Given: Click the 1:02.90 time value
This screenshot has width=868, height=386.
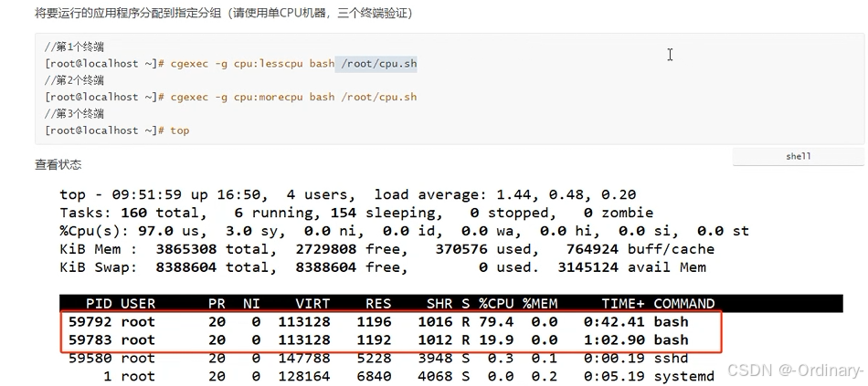Looking at the screenshot, I should (x=614, y=340).
